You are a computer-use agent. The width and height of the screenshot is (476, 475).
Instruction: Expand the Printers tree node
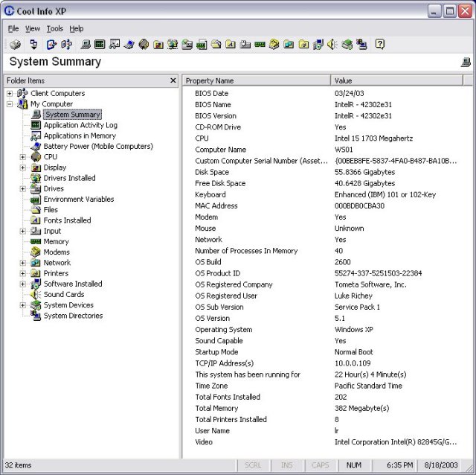coord(23,273)
